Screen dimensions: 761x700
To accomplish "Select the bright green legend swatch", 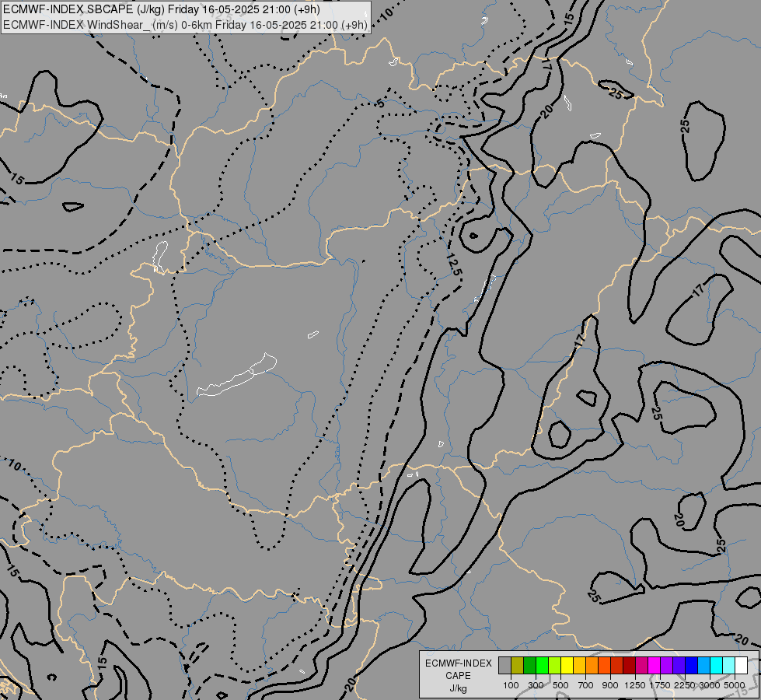I will pyautogui.click(x=542, y=666).
